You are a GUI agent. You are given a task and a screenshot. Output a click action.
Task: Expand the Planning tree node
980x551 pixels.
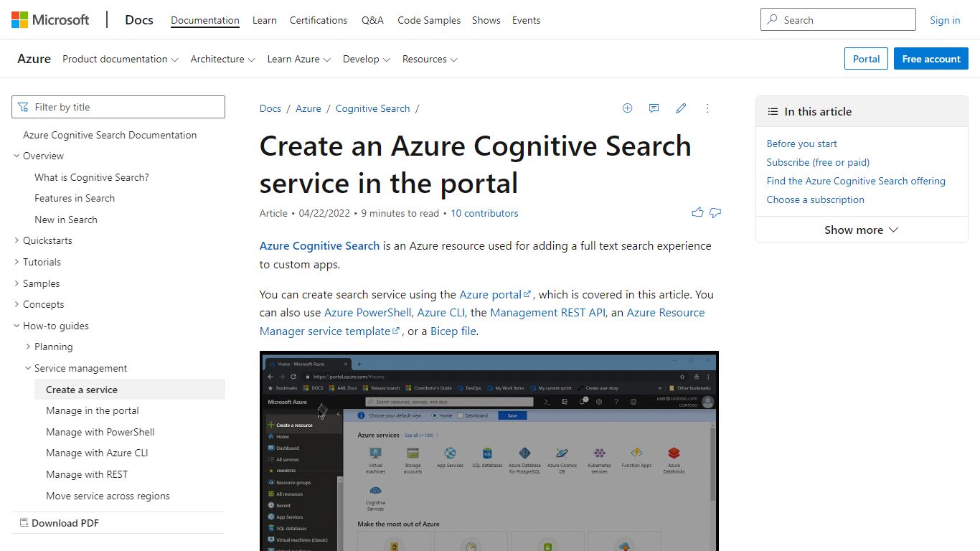click(28, 347)
